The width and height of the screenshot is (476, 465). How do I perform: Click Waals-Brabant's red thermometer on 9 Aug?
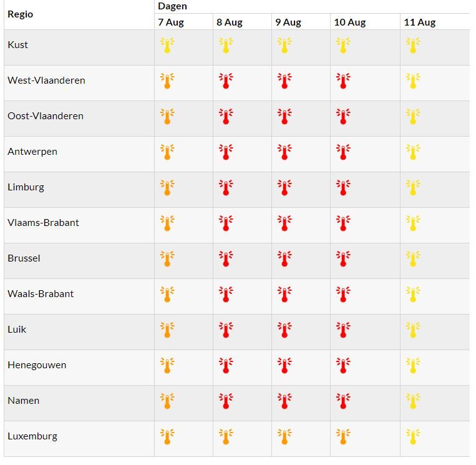pyautogui.click(x=284, y=295)
